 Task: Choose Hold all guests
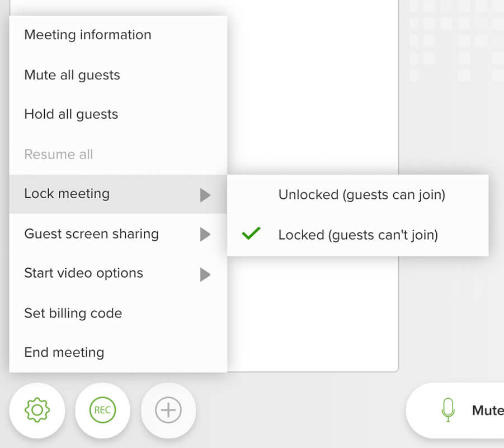[x=118, y=114]
